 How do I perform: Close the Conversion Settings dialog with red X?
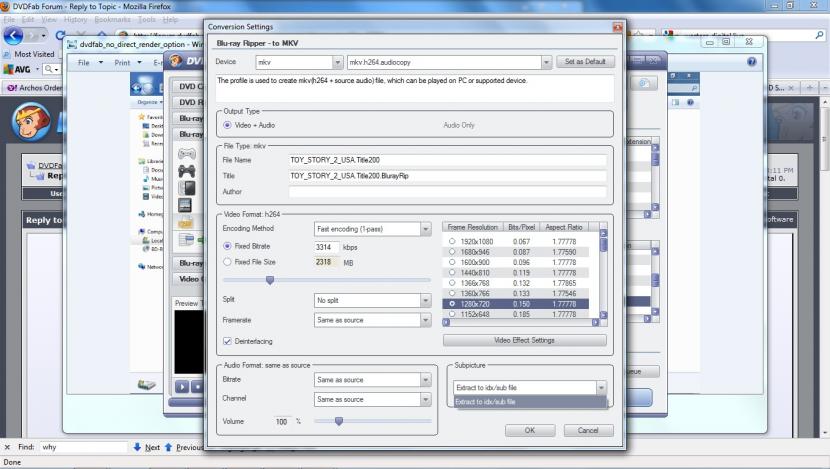(617, 26)
